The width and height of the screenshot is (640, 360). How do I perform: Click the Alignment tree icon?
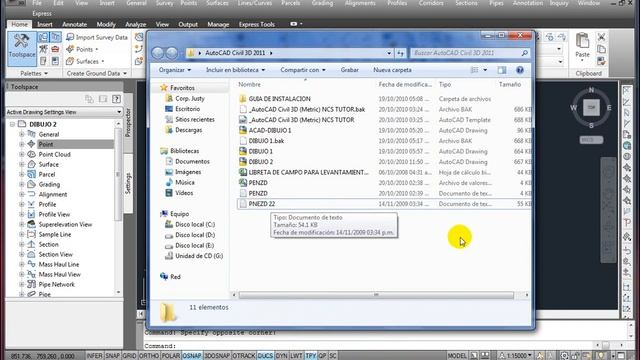click(x=31, y=194)
